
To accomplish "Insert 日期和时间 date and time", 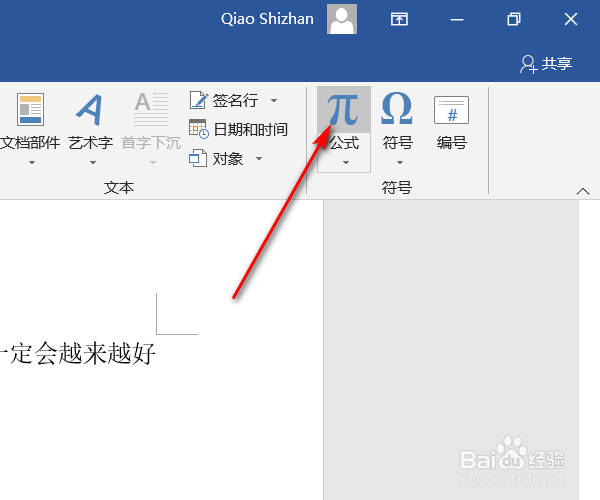I will tap(238, 129).
